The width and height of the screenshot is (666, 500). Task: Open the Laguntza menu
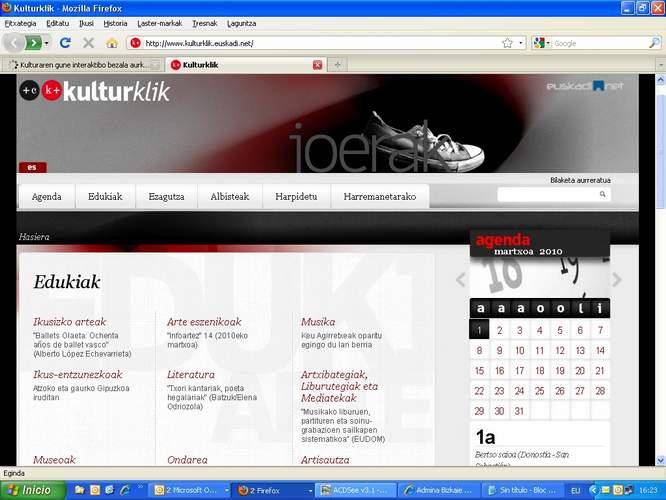click(241, 23)
